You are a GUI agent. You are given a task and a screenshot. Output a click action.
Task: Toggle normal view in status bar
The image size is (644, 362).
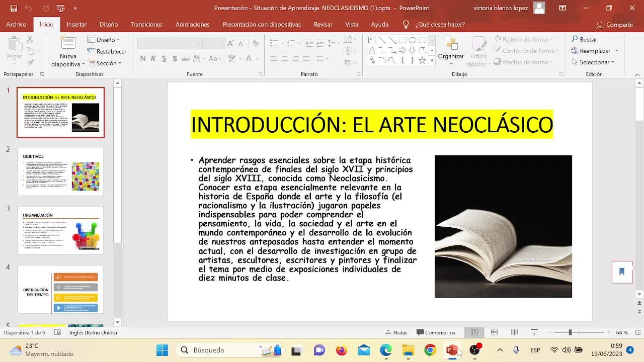tap(474, 332)
